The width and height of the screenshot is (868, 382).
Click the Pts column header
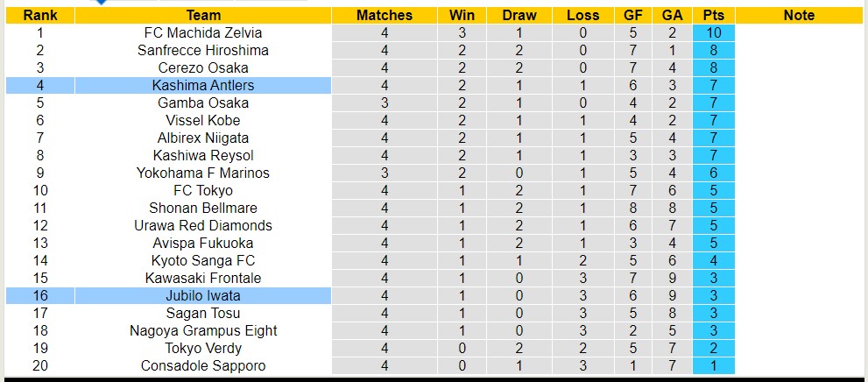coord(713,15)
